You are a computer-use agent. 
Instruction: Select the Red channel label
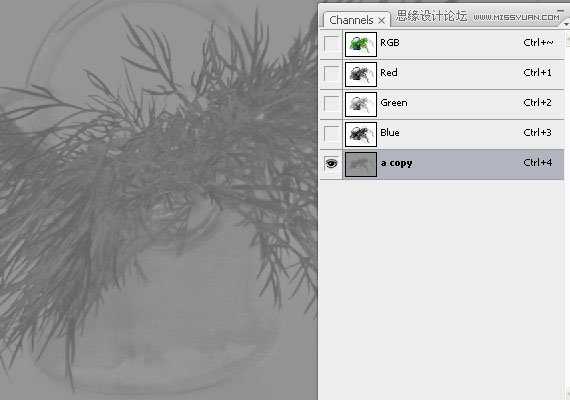(x=389, y=73)
